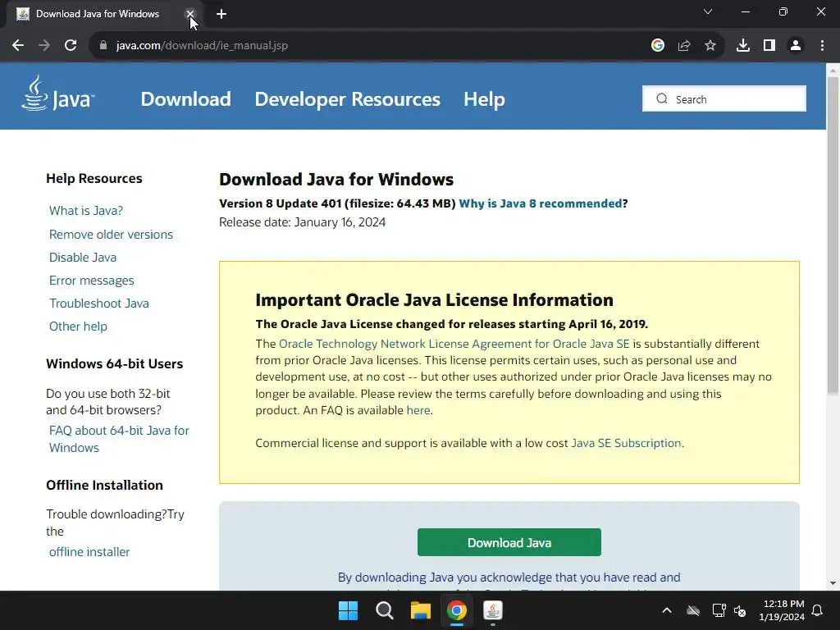840x630 pixels.
Task: Click the cloud sync tray icon
Action: [x=693, y=610]
